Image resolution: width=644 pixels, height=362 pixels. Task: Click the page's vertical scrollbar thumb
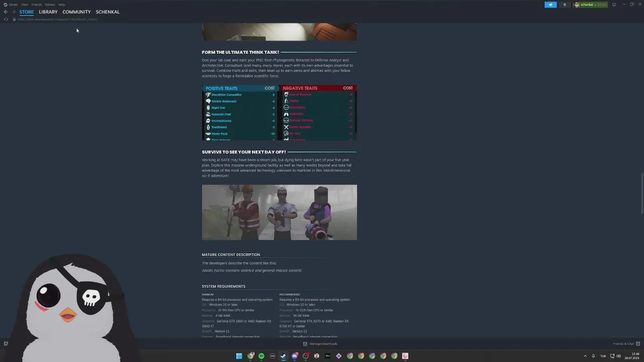click(641, 193)
